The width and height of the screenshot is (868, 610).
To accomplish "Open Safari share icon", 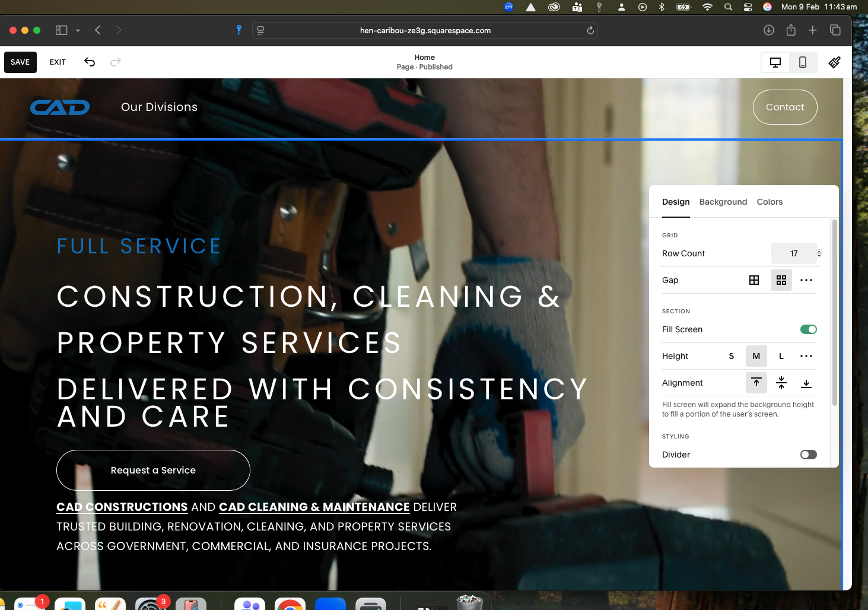I will 791,30.
